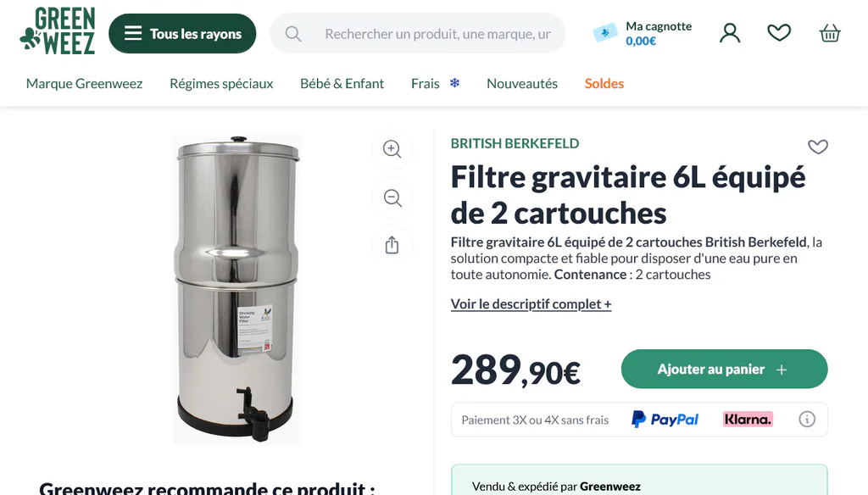Open the Ma cagnotte balance
The height and width of the screenshot is (495, 868).
click(643, 33)
